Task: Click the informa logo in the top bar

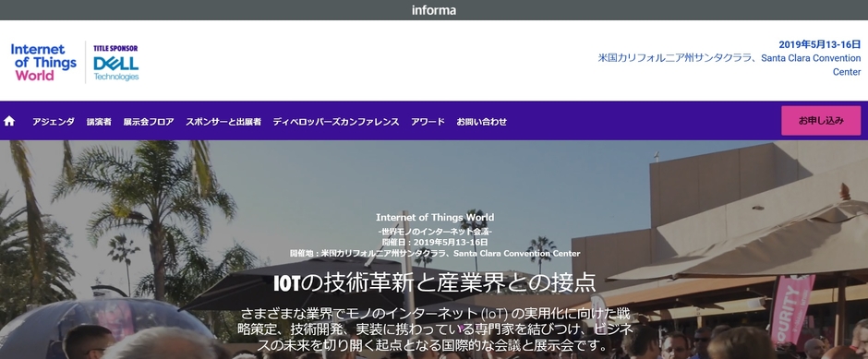Action: coord(434,10)
